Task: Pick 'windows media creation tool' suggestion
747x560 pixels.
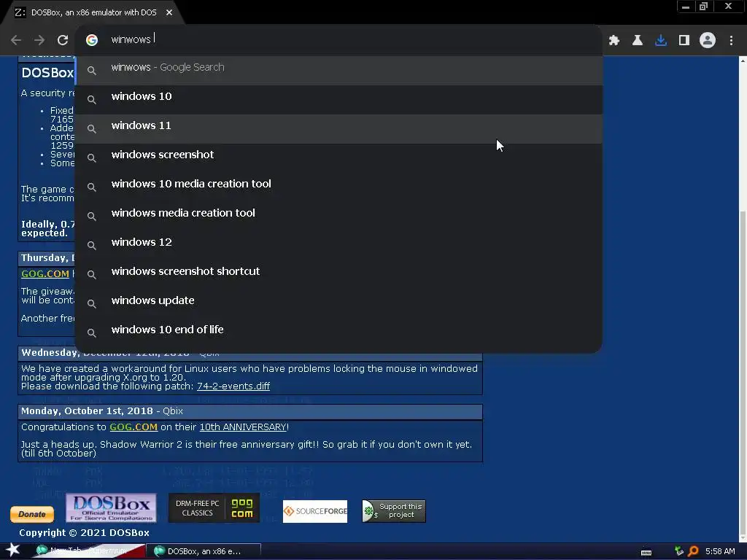Action: [339, 216]
